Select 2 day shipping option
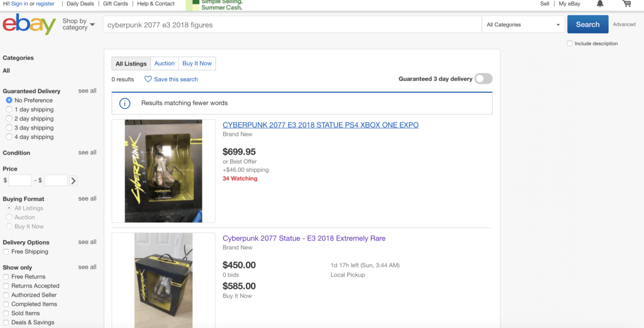 9,119
